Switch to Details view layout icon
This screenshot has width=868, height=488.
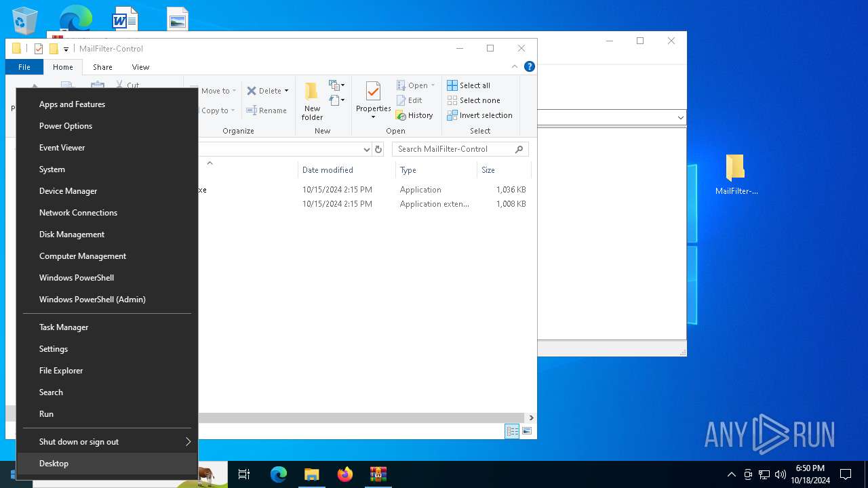(x=512, y=431)
